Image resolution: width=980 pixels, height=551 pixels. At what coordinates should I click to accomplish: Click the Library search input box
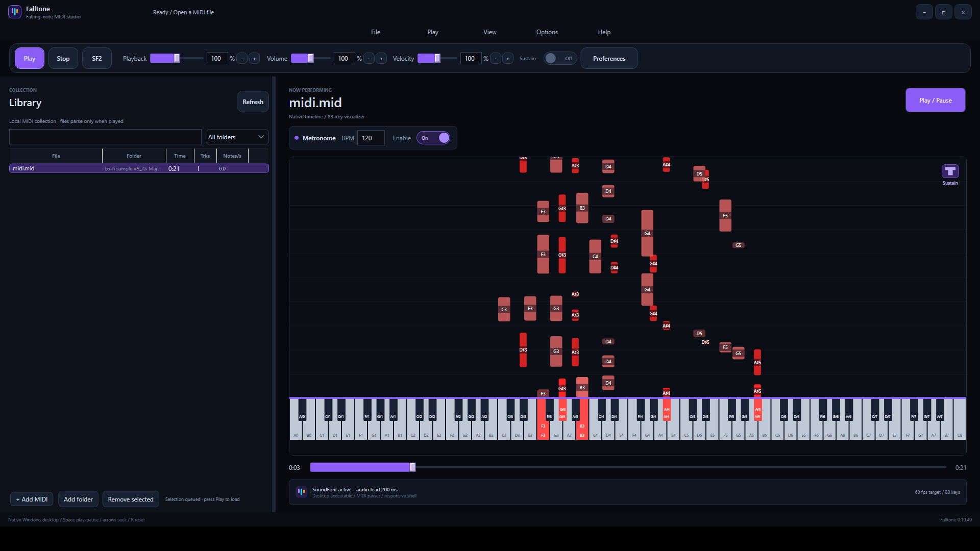click(x=105, y=137)
